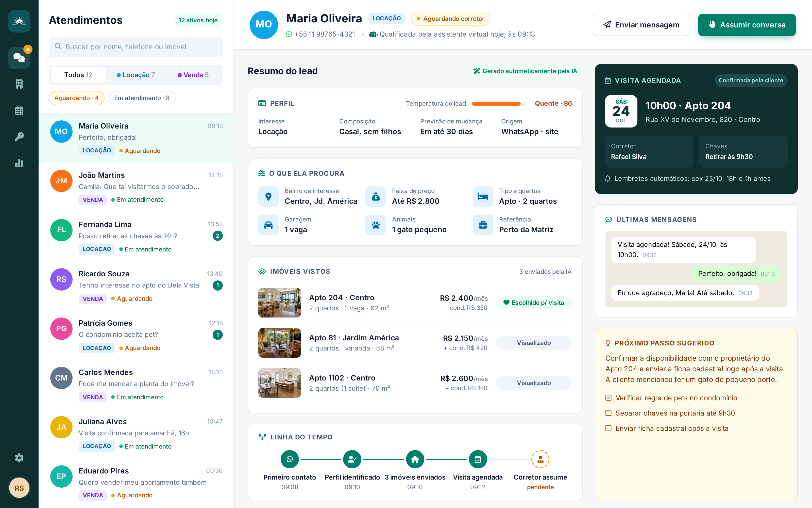Click the lead temperature progress bar
Viewport: 812px width, 508px height.
click(500, 103)
